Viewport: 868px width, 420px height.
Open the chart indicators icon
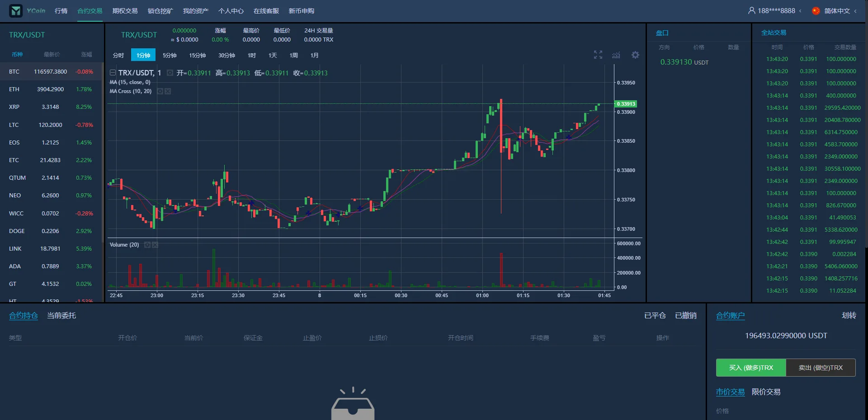tap(616, 55)
